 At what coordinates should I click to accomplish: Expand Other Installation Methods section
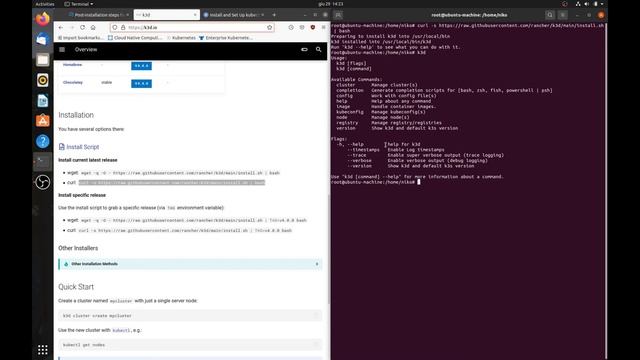190,264
